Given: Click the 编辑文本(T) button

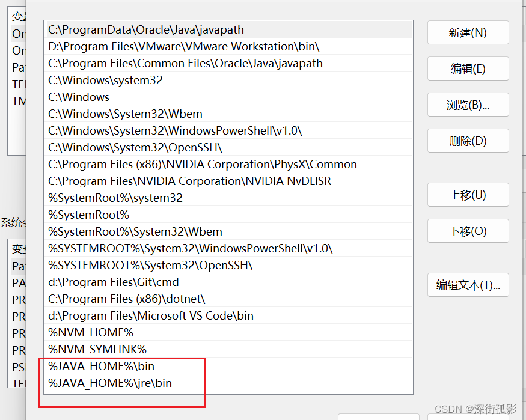Looking at the screenshot, I should coord(468,285).
